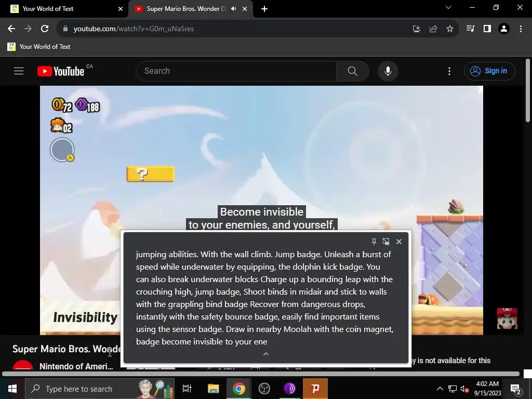Mute the Super Mario Bros. Wonder tab
This screenshot has height=399, width=532.
233,9
